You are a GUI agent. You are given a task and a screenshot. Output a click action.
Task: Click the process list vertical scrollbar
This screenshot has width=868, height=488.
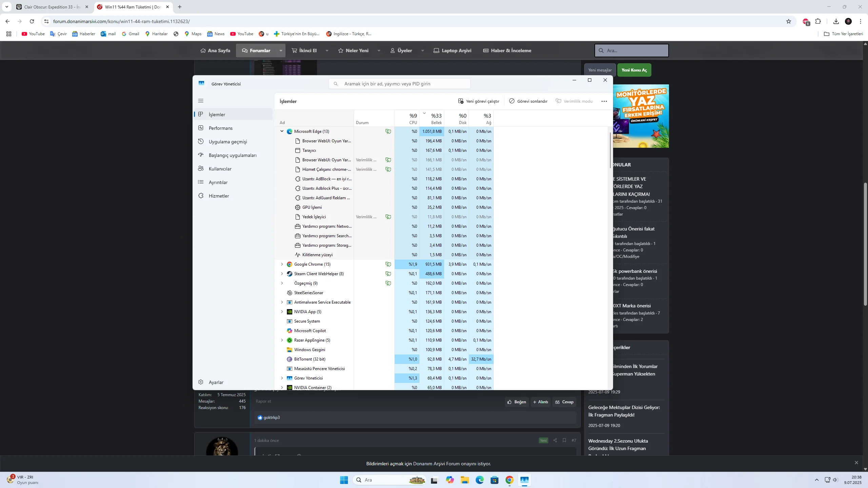point(610,151)
